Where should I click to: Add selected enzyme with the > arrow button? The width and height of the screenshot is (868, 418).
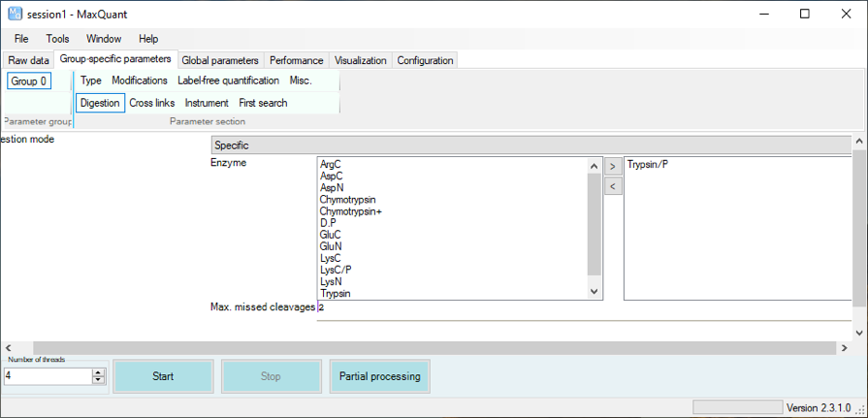(x=613, y=166)
